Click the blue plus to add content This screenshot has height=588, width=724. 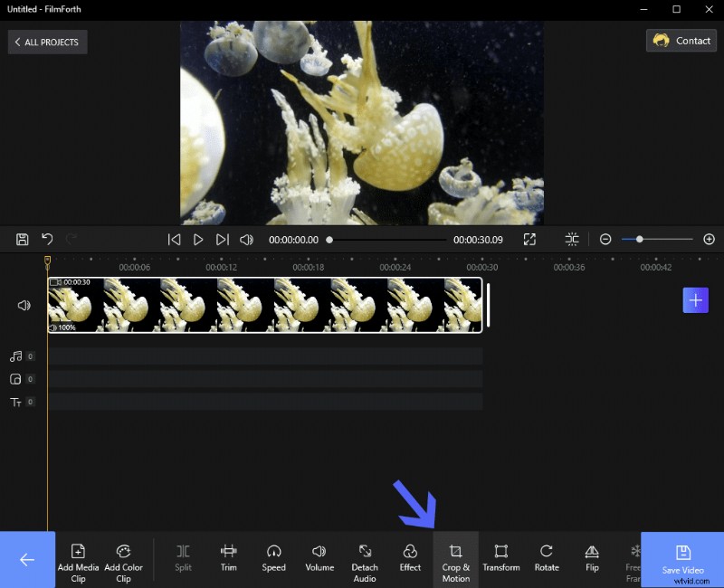point(695,299)
